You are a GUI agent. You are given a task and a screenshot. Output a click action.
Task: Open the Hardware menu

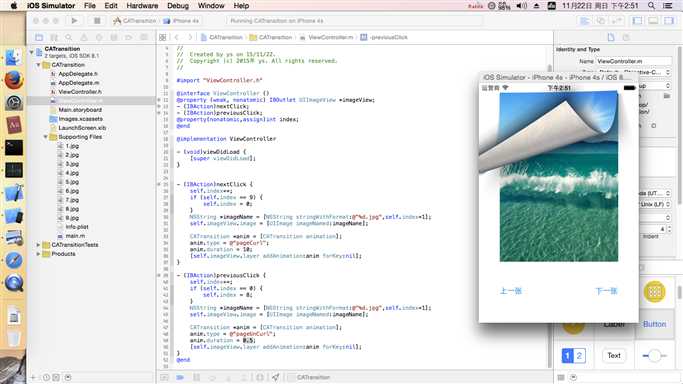pos(142,6)
